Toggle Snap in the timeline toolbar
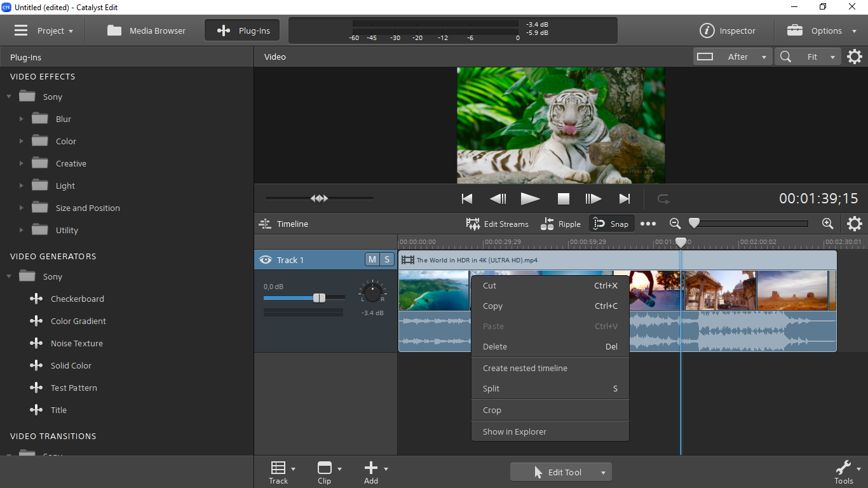The height and width of the screenshot is (488, 868). coord(611,224)
